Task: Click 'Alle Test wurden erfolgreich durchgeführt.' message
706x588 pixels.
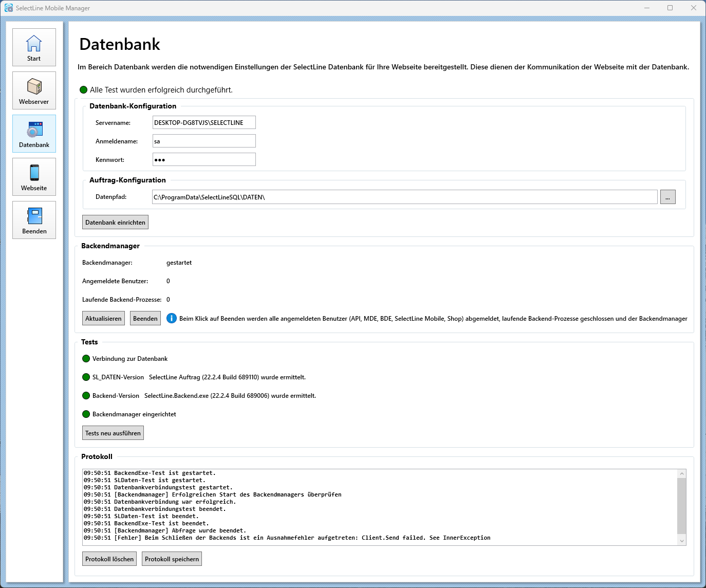Action: pos(161,90)
